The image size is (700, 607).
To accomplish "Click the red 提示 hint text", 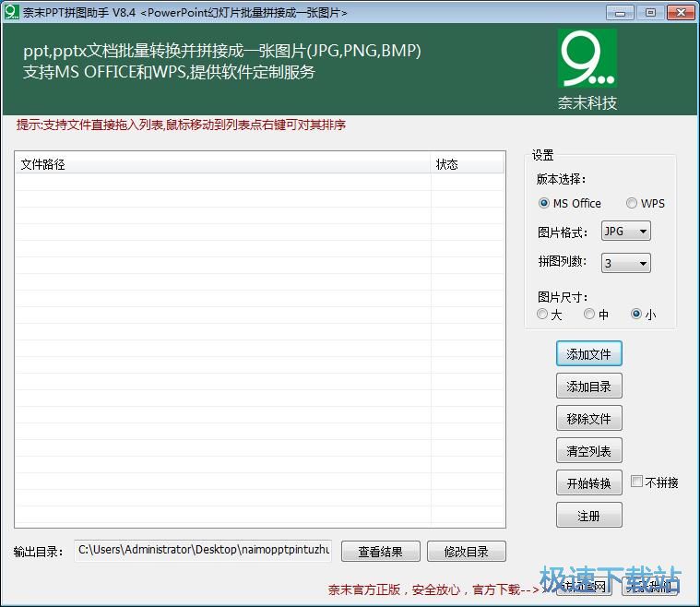I will pos(181,125).
